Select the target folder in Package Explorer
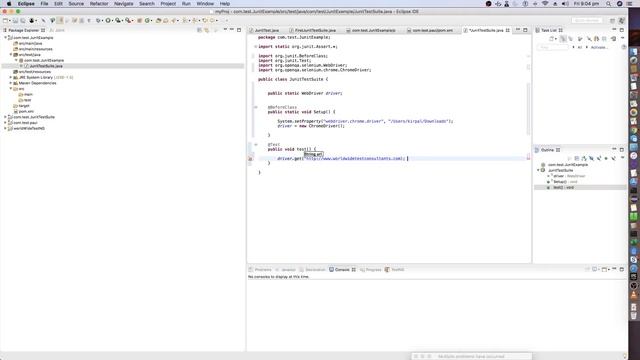Screen dimensions: 640x360 [24, 106]
